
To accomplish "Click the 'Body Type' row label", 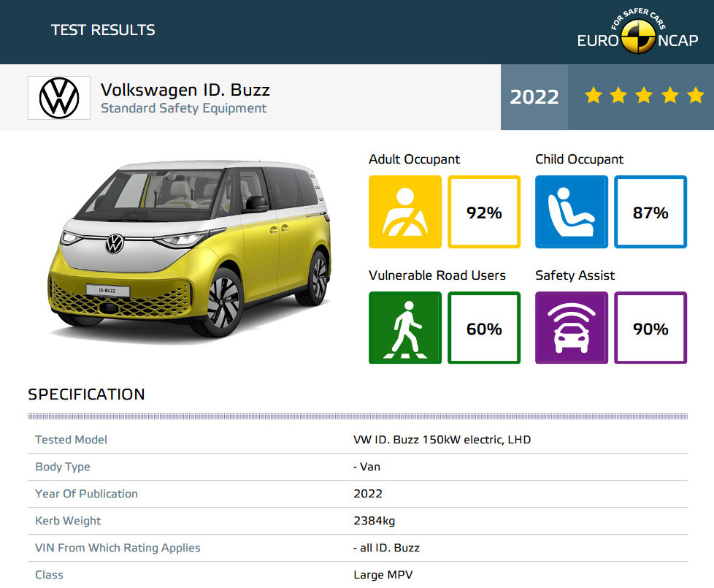I will coord(62,467).
